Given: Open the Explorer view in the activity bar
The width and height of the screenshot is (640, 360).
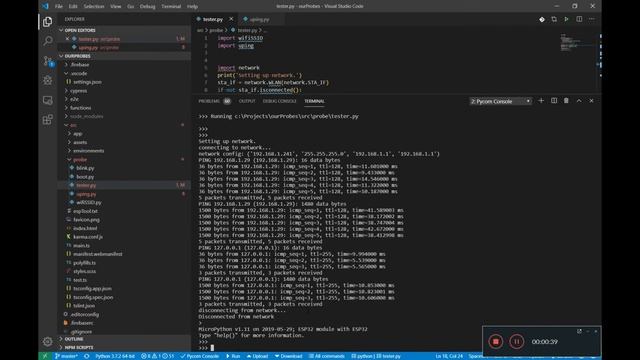Looking at the screenshot, I should click(47, 22).
